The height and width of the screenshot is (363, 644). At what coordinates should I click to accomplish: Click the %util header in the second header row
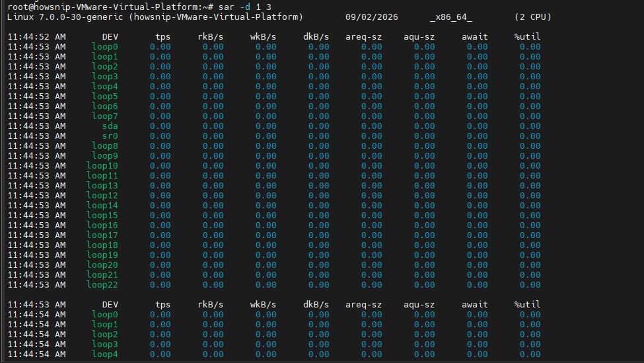[527, 304]
